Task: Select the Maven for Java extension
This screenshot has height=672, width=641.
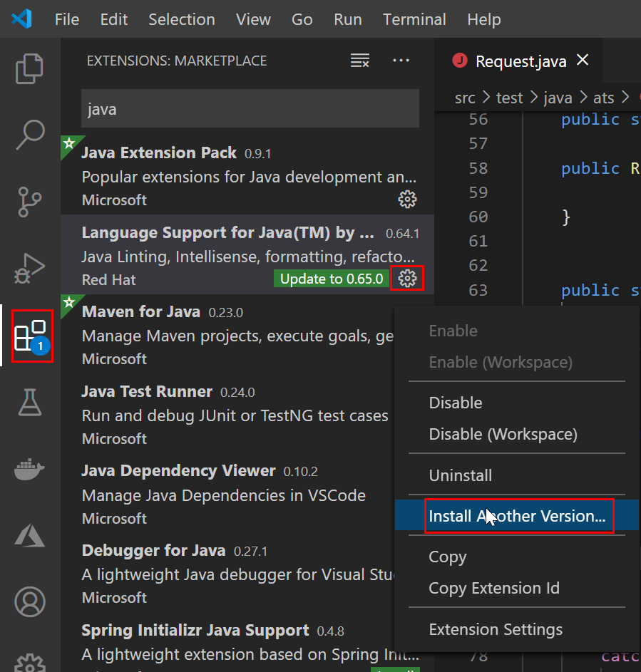Action: tap(227, 334)
